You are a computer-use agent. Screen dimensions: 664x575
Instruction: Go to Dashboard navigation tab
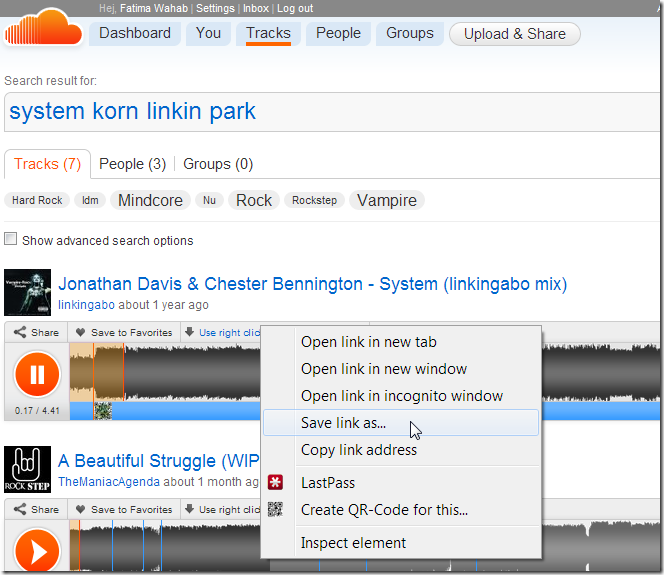coord(135,33)
